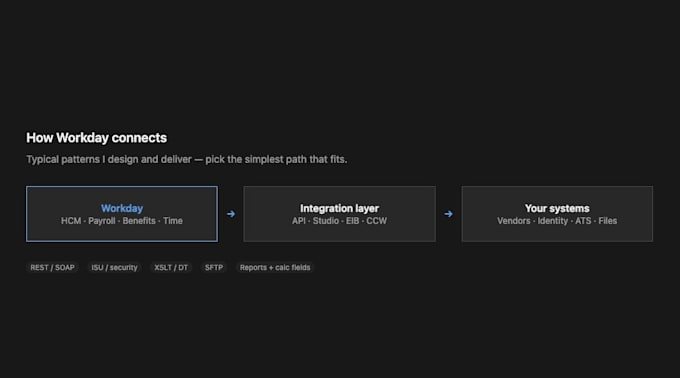The width and height of the screenshot is (680, 378).
Task: Click the REST / SOAP tag
Action: pyautogui.click(x=52, y=267)
